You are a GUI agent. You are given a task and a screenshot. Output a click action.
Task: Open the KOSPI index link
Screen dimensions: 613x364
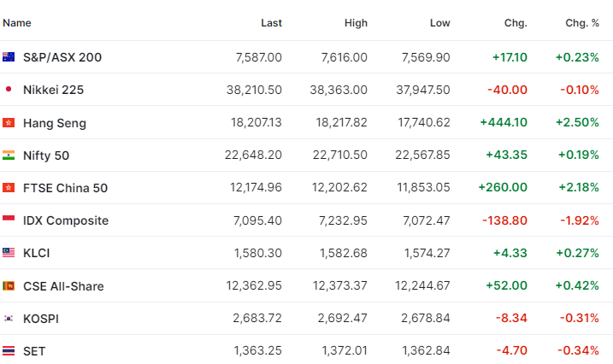41,319
